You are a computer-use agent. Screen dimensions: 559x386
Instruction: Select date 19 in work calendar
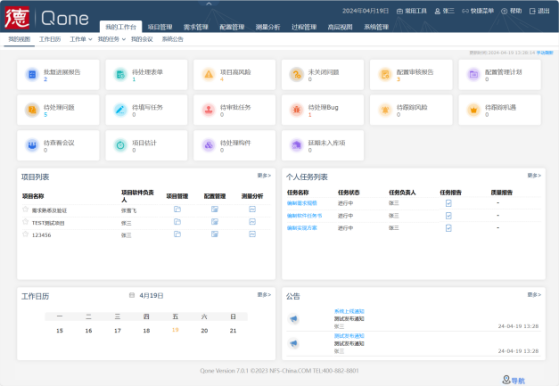(175, 330)
